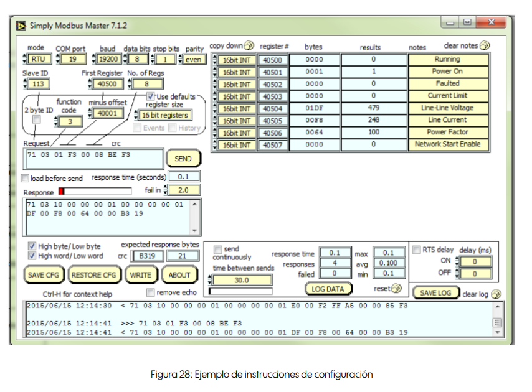Open the baud 19200 selector

click(x=108, y=59)
